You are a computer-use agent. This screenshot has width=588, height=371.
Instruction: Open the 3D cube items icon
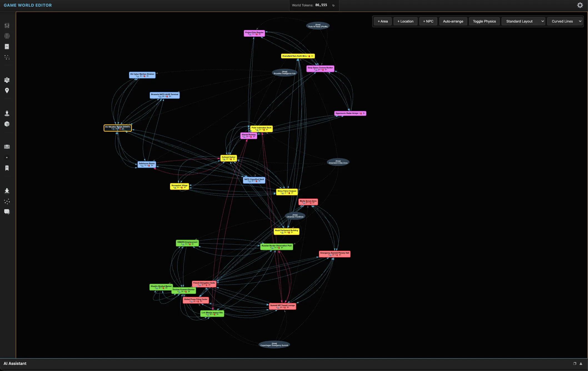(x=7, y=124)
